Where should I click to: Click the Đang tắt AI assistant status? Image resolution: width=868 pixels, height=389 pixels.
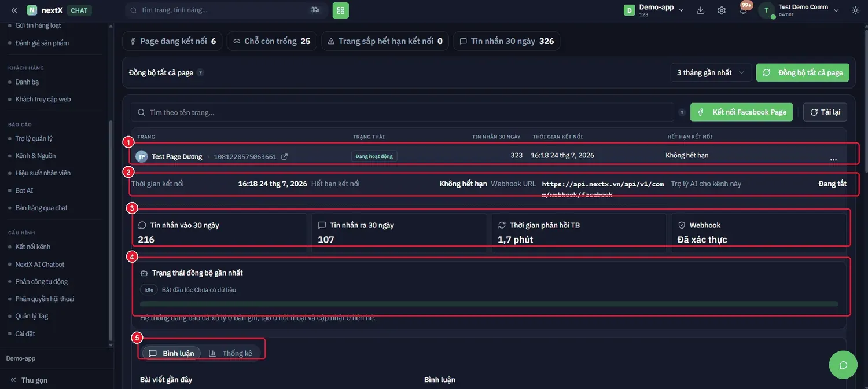click(x=832, y=184)
